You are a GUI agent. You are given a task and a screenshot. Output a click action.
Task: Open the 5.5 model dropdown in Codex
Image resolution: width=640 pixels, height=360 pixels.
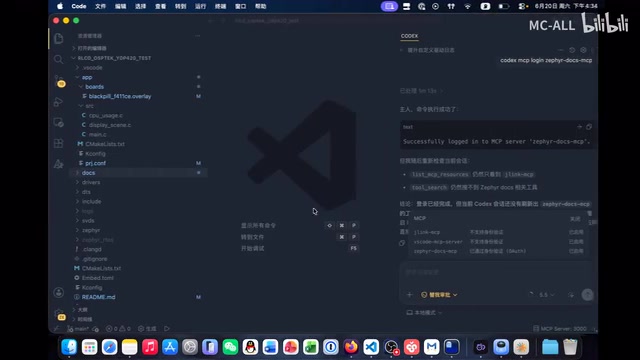click(x=547, y=295)
